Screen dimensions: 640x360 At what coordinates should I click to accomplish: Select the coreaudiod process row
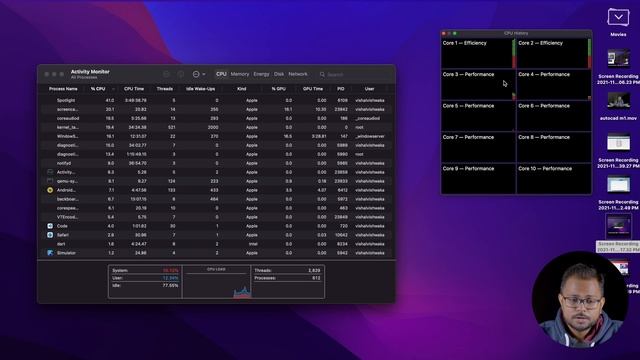pos(216,118)
